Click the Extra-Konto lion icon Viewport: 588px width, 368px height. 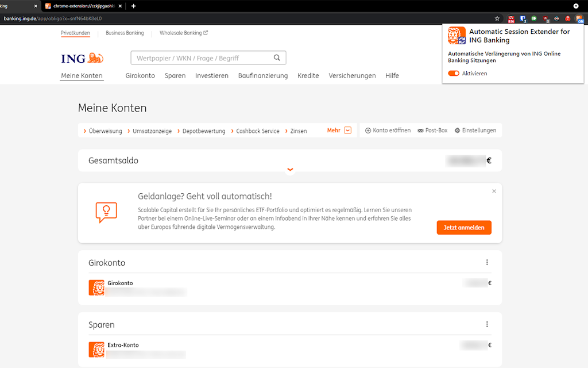click(96, 350)
